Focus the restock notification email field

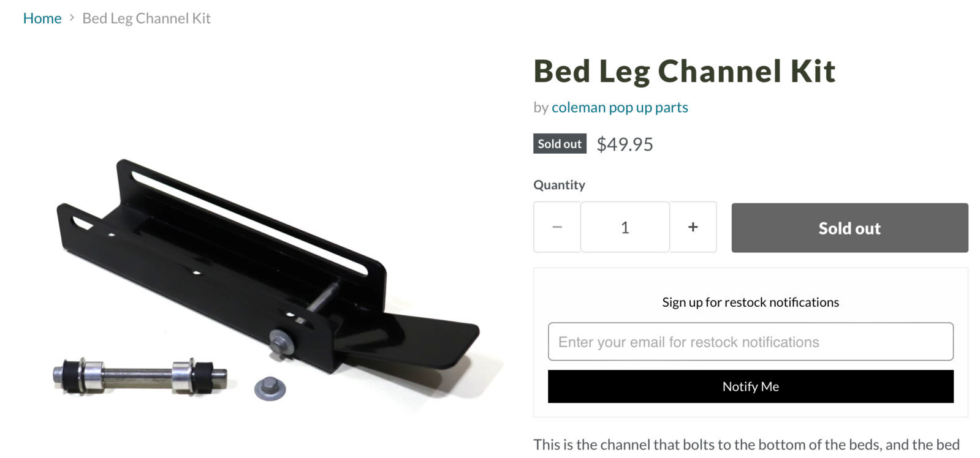click(750, 342)
